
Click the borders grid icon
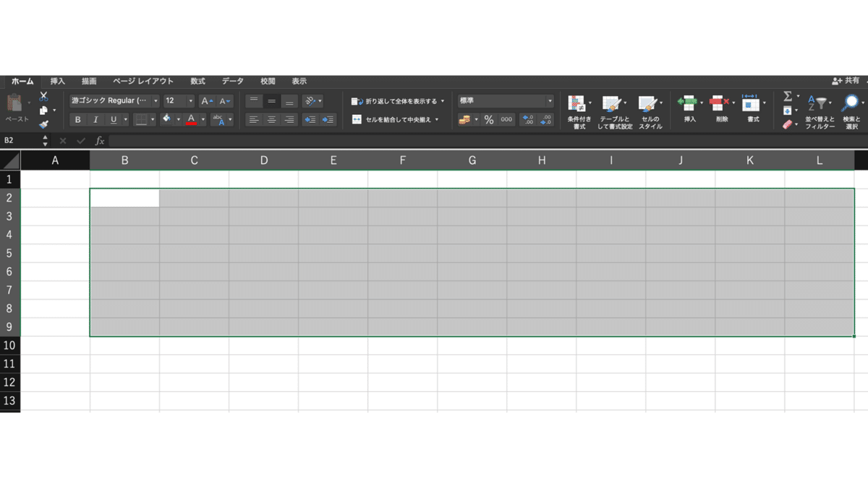pos(141,119)
